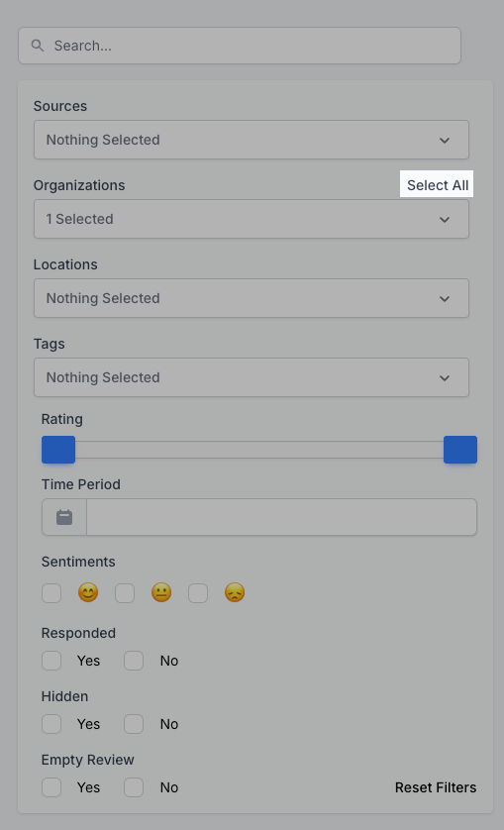This screenshot has height=830, width=504.
Task: Enable the Hidden No checkbox
Action: [x=134, y=724]
